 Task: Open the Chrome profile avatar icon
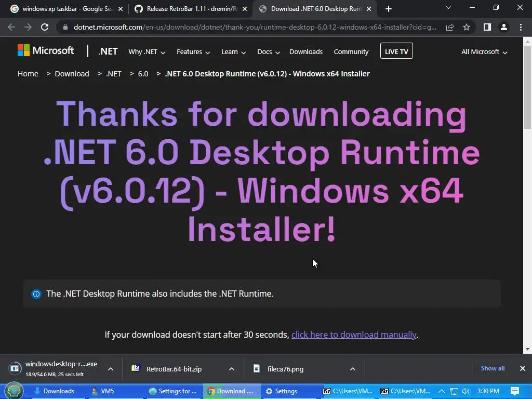click(x=504, y=27)
